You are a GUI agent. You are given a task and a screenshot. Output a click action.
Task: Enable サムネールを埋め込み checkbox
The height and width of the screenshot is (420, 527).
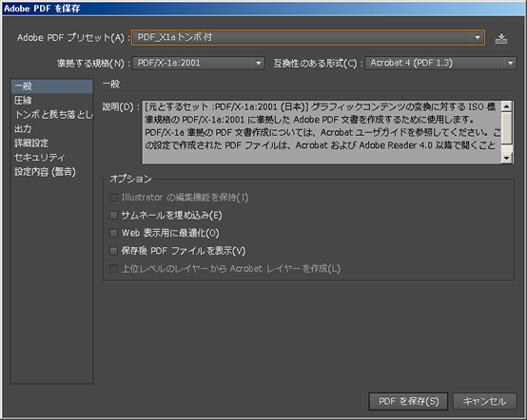coord(113,215)
